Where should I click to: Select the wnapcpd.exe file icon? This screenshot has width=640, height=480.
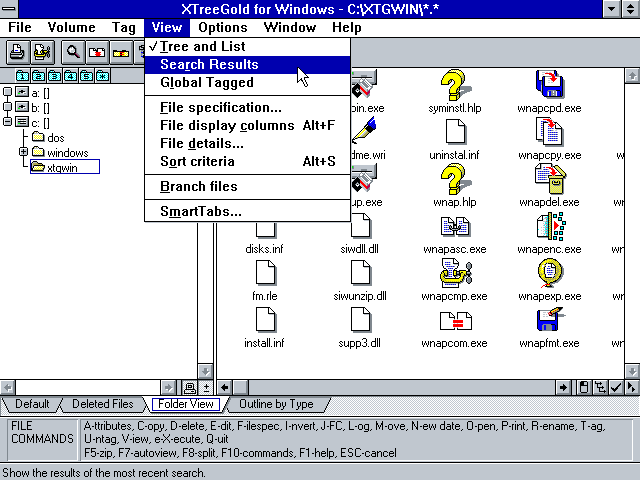tap(549, 84)
